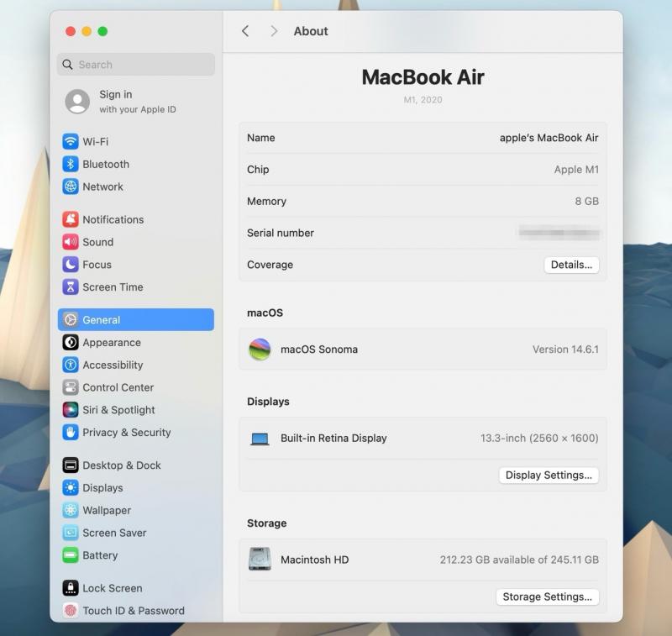Open Display Settings... button

pyautogui.click(x=549, y=476)
